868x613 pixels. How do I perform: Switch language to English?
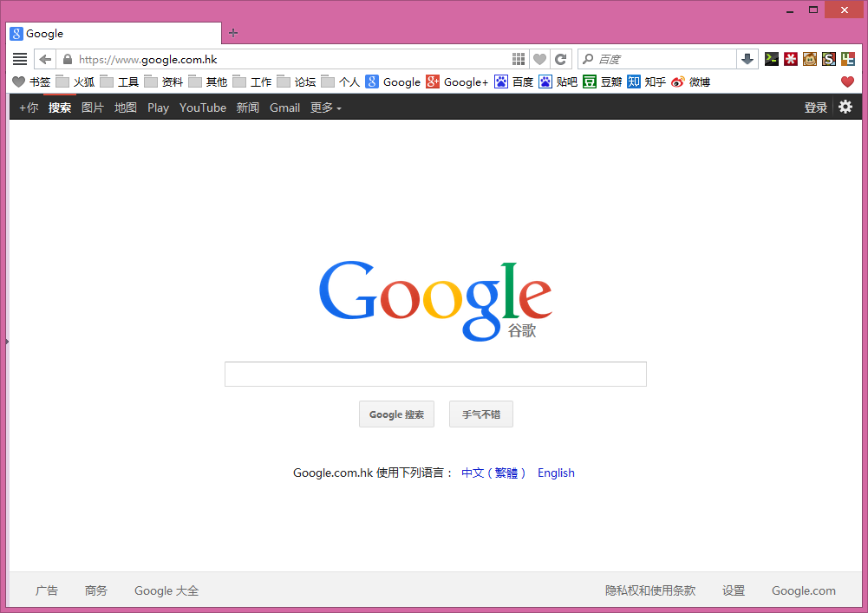[556, 473]
